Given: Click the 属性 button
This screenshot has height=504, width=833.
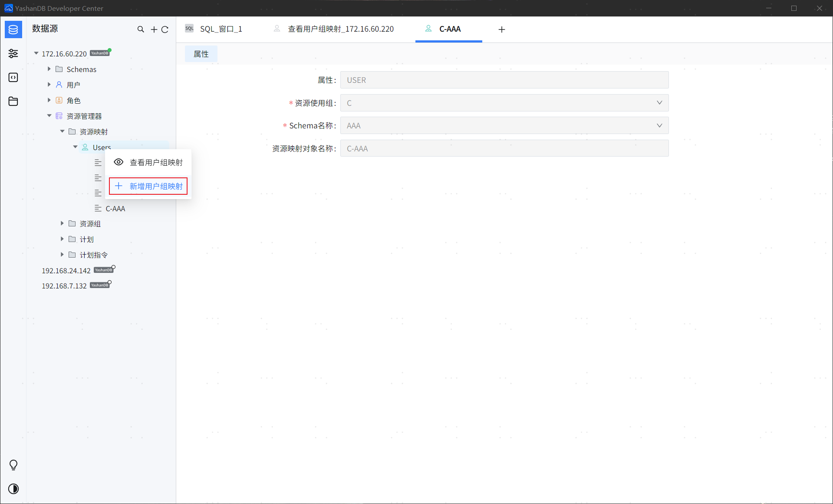Looking at the screenshot, I should click(201, 54).
